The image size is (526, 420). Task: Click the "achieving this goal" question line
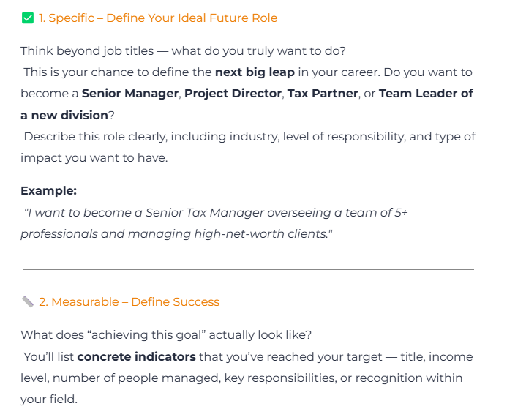tap(166, 334)
